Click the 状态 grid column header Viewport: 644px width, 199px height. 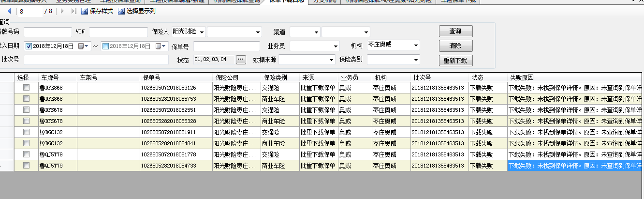tap(488, 77)
